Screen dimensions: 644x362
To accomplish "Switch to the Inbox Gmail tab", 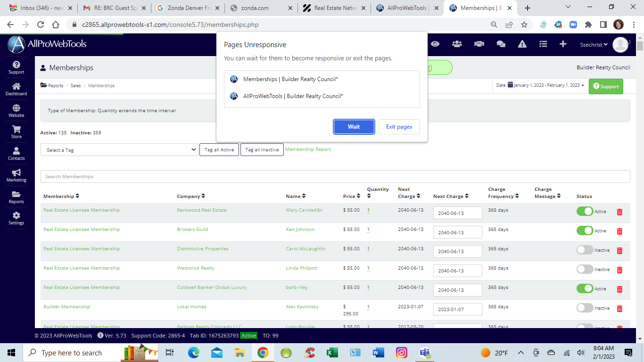I will pyautogui.click(x=40, y=8).
